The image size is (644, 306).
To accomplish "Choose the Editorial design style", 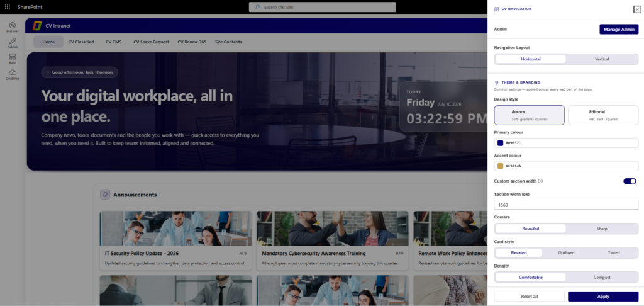I will tap(603, 115).
